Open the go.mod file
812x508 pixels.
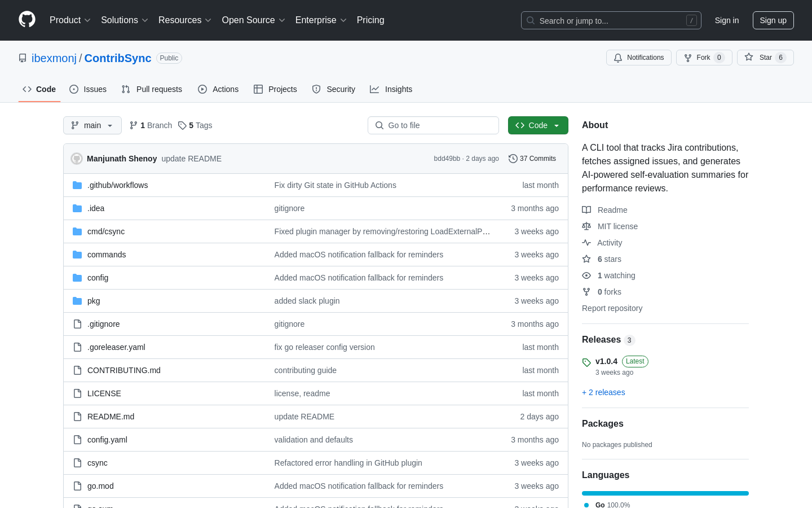point(100,486)
